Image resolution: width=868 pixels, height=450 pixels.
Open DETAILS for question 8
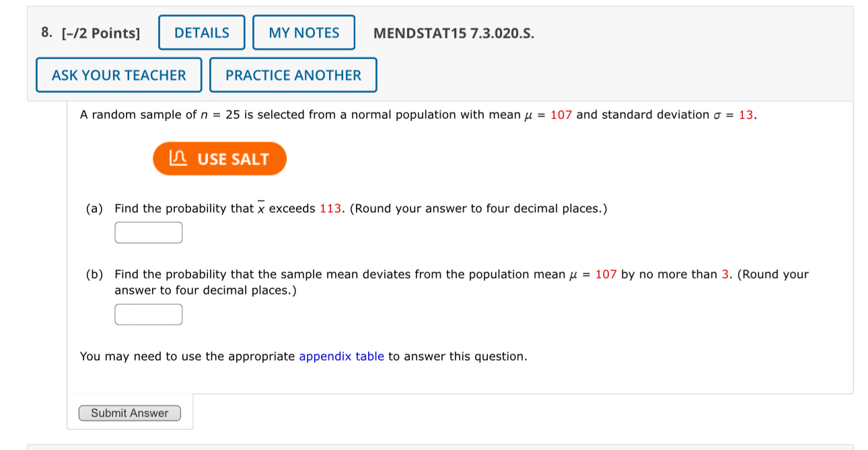201,32
